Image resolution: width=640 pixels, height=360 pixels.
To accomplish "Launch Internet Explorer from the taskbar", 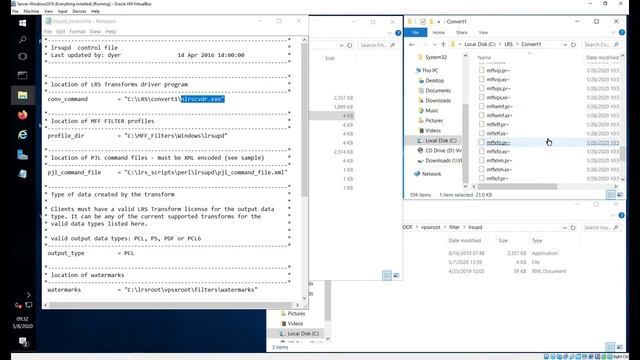I will click(22, 134).
